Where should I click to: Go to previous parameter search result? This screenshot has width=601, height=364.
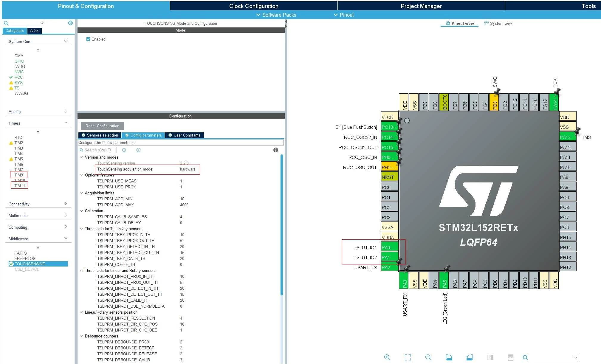pyautogui.click(x=124, y=150)
